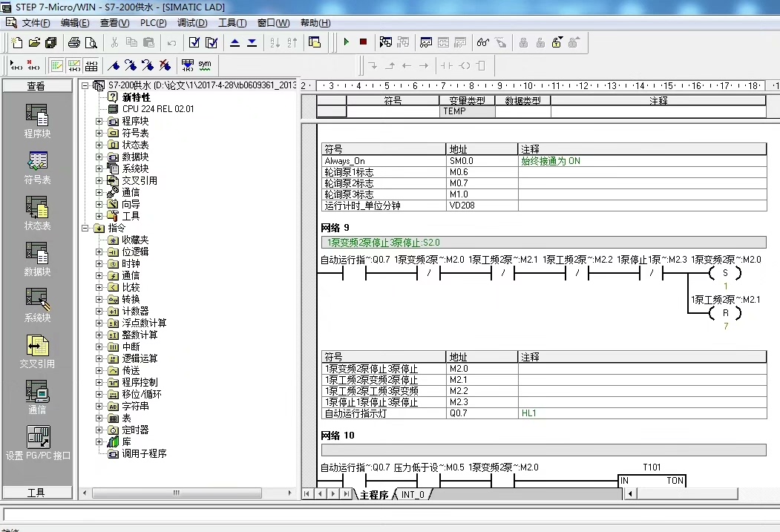
Task: Toggle POU comments display
Action: pyautogui.click(x=57, y=65)
